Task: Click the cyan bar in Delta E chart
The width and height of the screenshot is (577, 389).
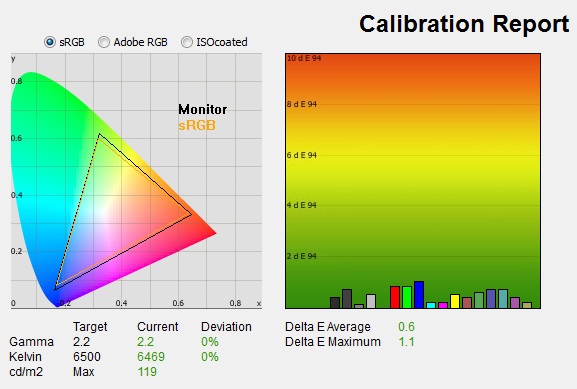Action: click(x=431, y=305)
